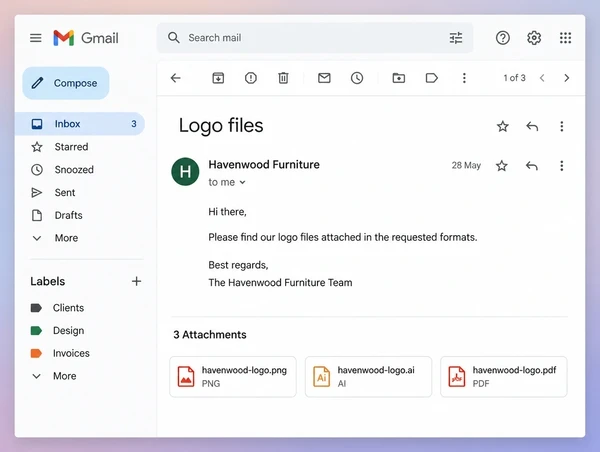Go to older email chevron
This screenshot has width=600, height=452.
point(567,78)
